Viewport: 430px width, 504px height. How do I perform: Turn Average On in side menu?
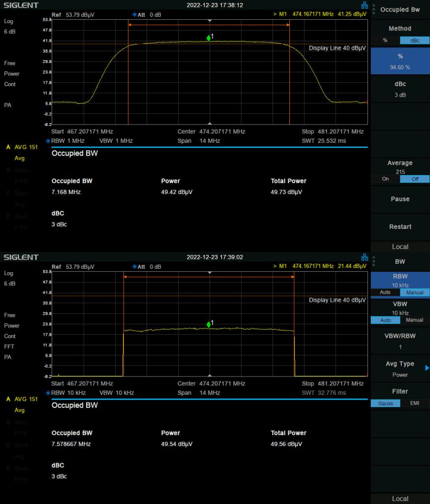(x=385, y=179)
